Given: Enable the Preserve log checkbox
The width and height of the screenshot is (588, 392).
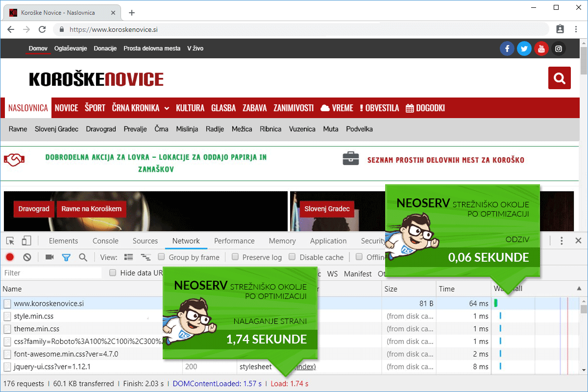Looking at the screenshot, I should [235, 257].
